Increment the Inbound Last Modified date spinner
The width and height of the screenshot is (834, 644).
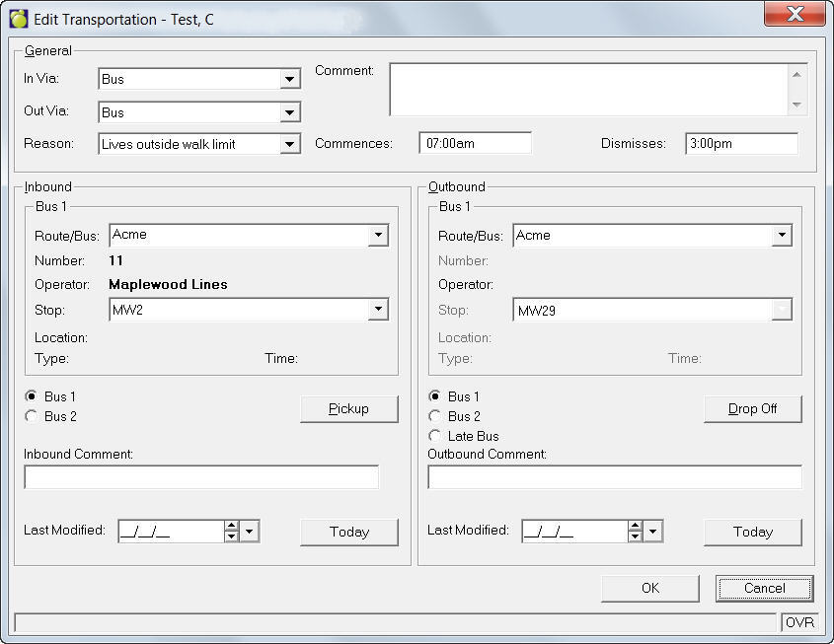[231, 527]
